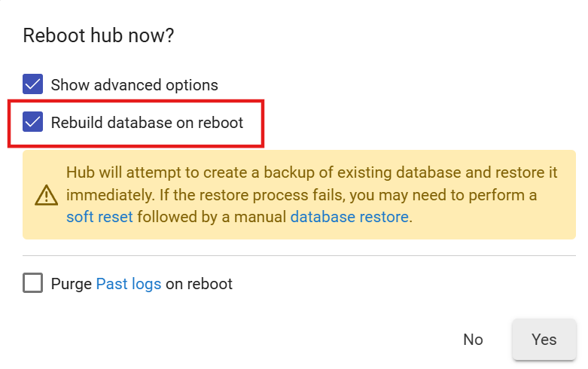This screenshot has height=369, width=588.
Task: Uncheck the Show advanced options checkbox
Action: coord(32,84)
